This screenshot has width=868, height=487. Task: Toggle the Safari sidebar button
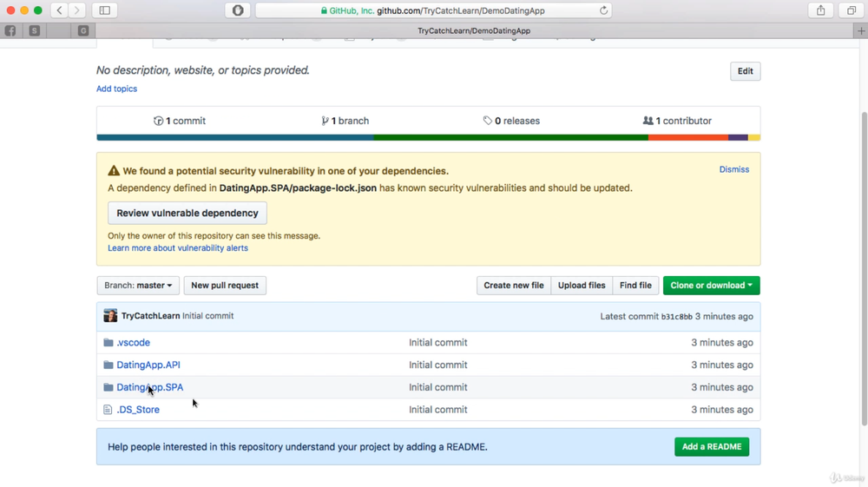click(105, 10)
